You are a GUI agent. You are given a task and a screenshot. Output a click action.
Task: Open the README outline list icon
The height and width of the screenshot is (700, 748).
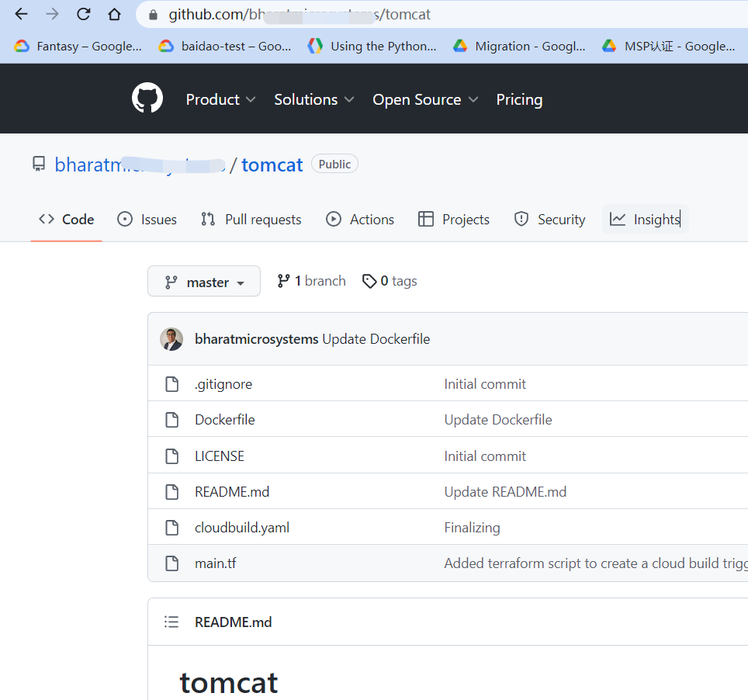[x=171, y=622]
